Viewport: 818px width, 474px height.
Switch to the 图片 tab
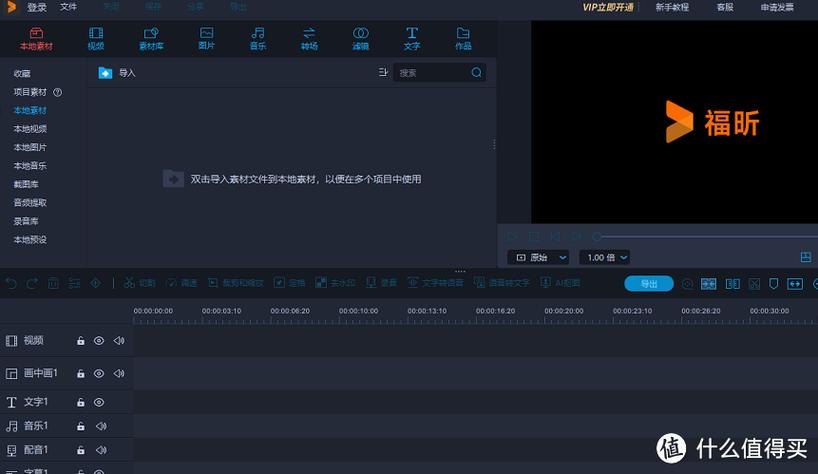207,39
